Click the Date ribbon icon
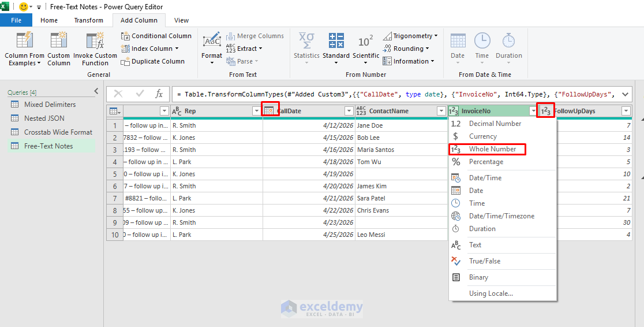The image size is (644, 327). tap(458, 40)
